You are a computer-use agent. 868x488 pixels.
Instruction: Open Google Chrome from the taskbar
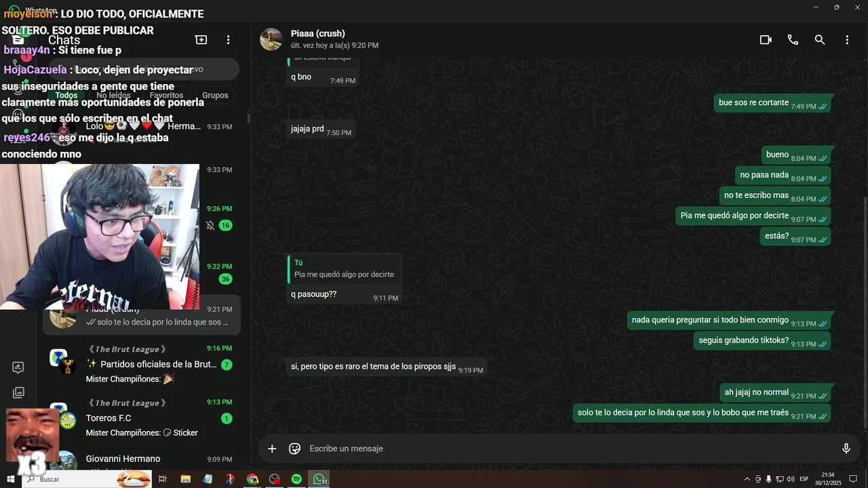tap(252, 479)
